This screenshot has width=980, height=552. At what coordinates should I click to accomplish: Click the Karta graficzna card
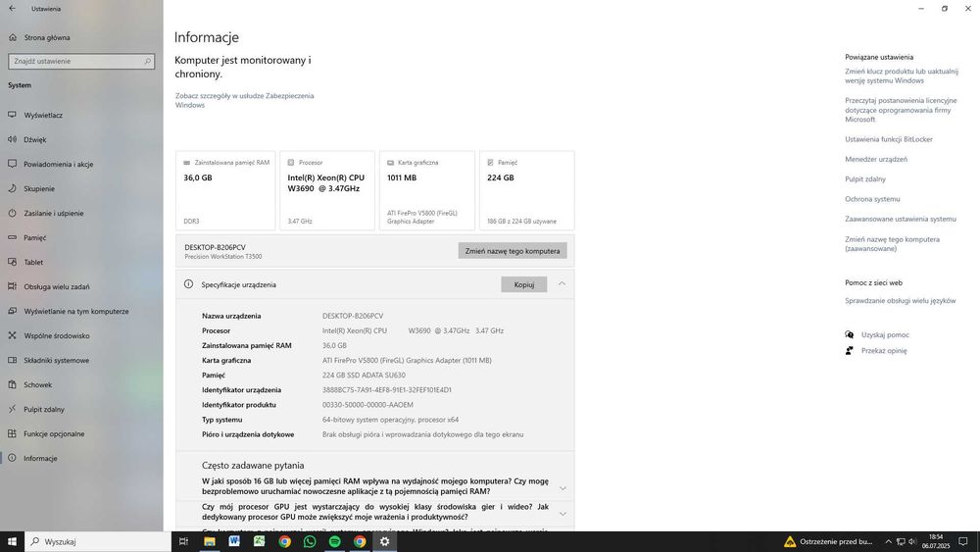pos(427,190)
